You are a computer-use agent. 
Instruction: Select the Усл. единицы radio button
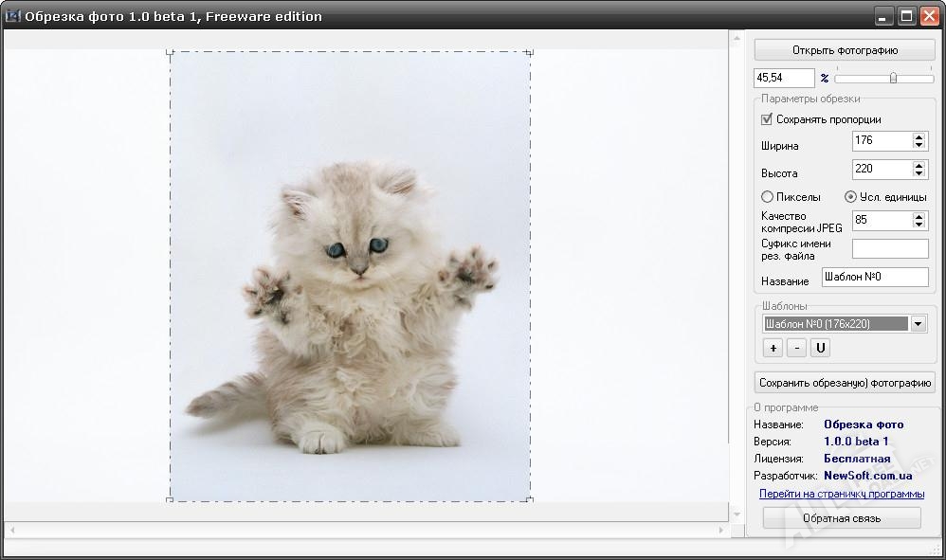point(850,197)
